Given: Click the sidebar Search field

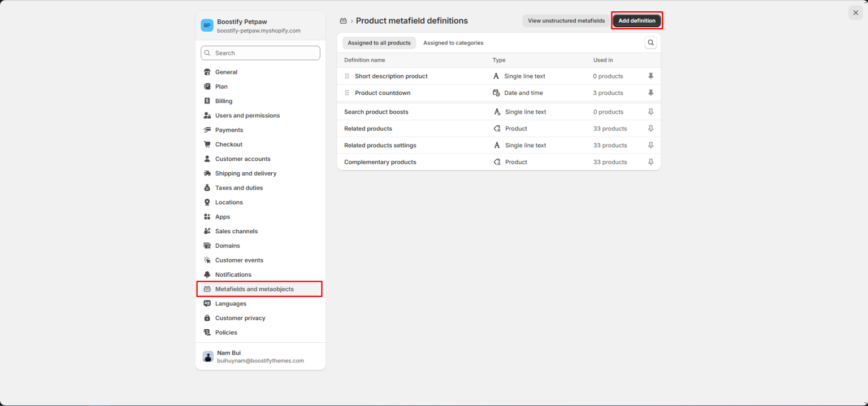Looking at the screenshot, I should coord(260,53).
